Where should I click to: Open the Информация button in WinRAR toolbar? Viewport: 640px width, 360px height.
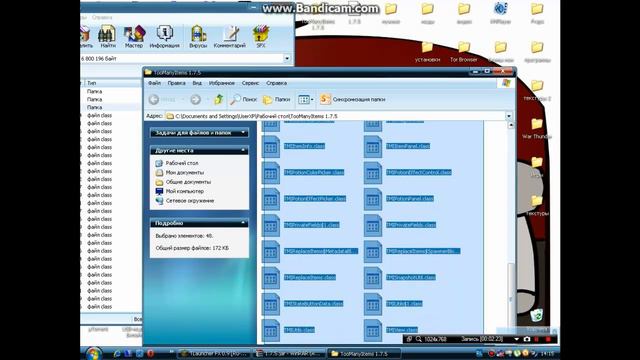164,36
